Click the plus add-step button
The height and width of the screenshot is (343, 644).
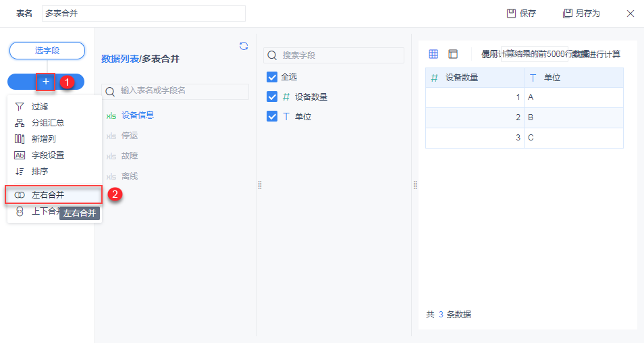(46, 82)
